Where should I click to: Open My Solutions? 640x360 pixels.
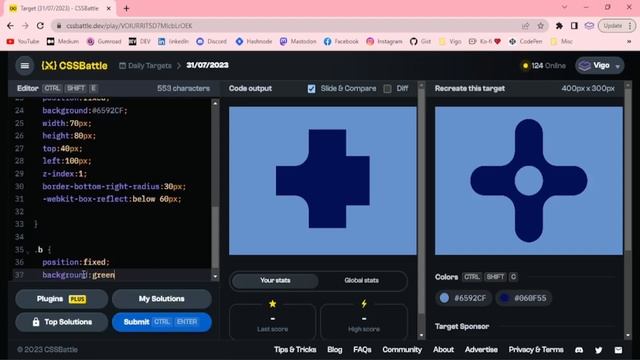[162, 299]
